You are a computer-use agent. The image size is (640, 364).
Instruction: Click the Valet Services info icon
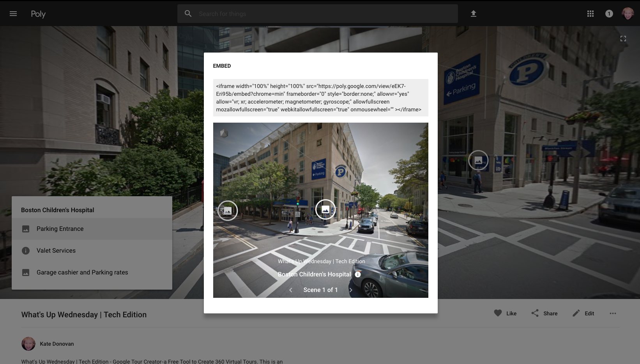26,251
